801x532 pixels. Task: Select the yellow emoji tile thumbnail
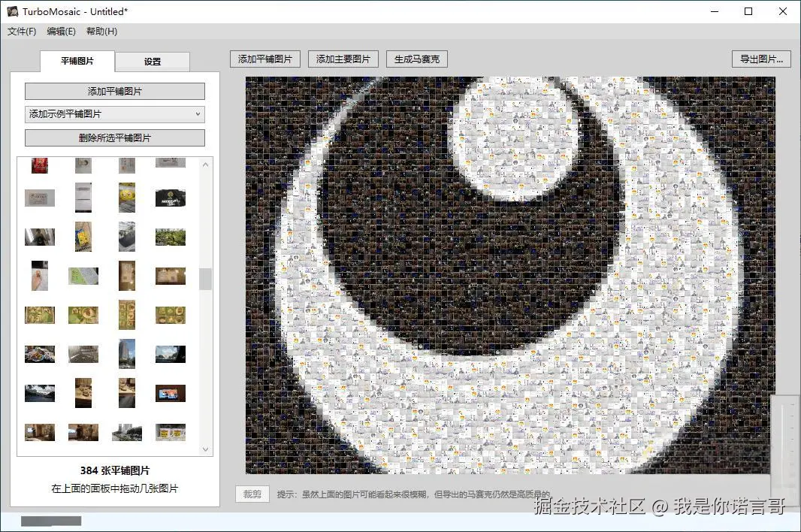coord(127,198)
